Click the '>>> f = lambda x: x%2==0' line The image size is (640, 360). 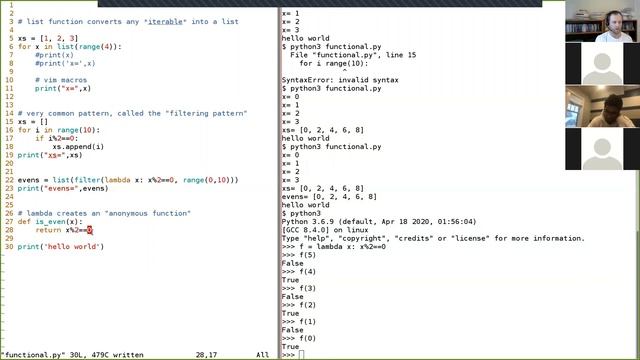tap(333, 247)
